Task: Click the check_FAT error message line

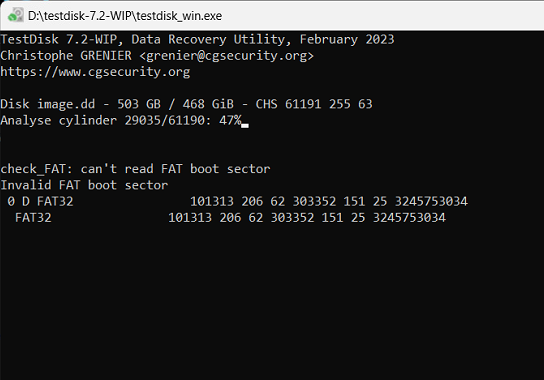Action: (x=135, y=169)
